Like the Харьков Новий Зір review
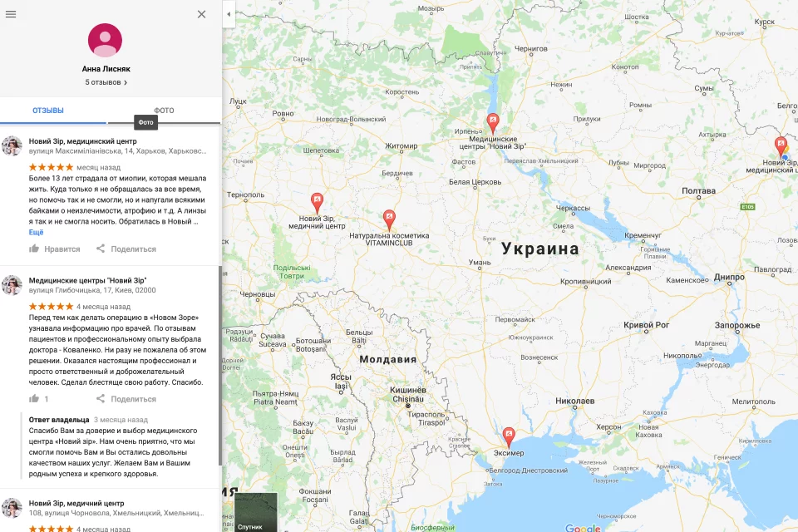Image resolution: width=798 pixels, height=532 pixels. tap(55, 249)
